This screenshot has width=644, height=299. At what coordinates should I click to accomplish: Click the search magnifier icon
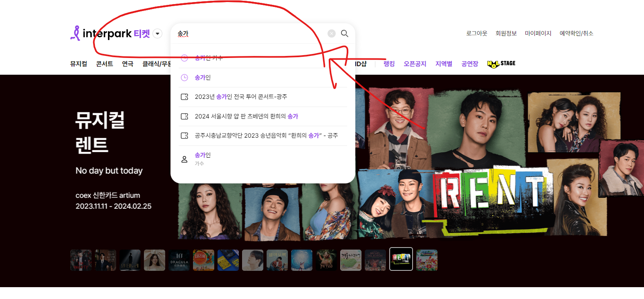pos(345,33)
